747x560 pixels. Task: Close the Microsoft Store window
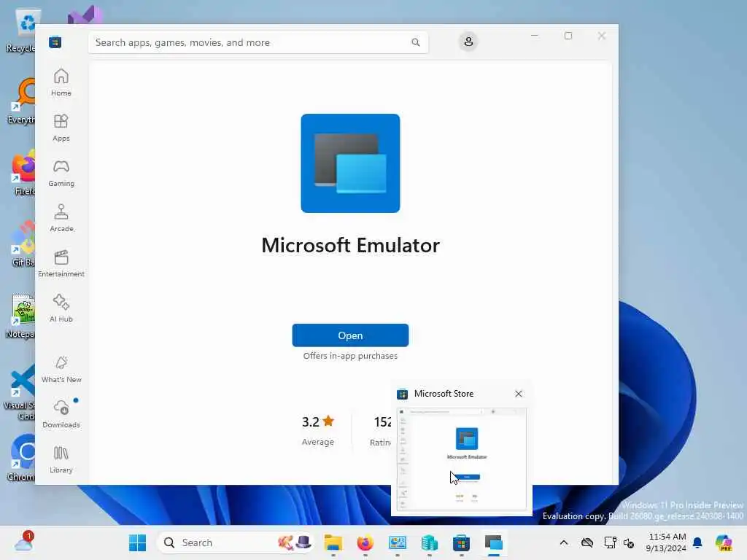point(602,36)
